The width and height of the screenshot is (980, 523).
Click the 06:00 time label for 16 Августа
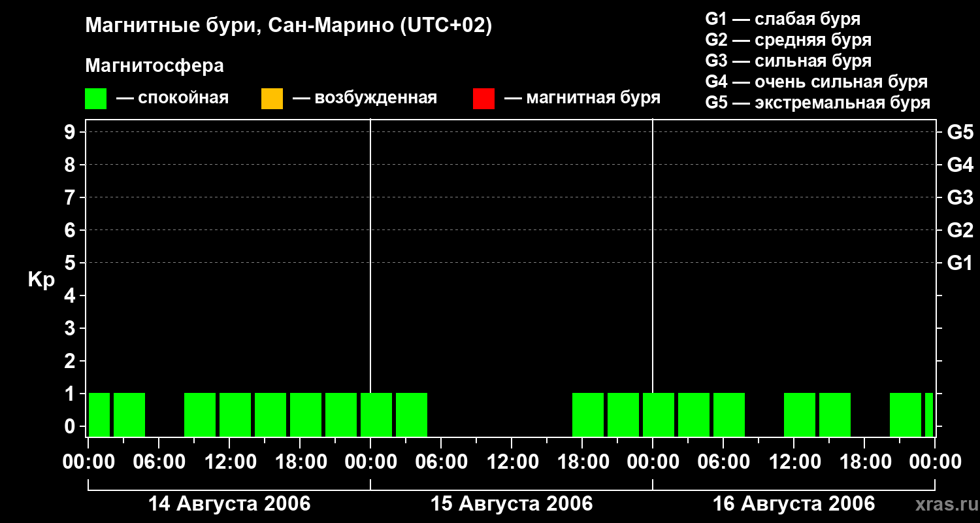point(723,462)
